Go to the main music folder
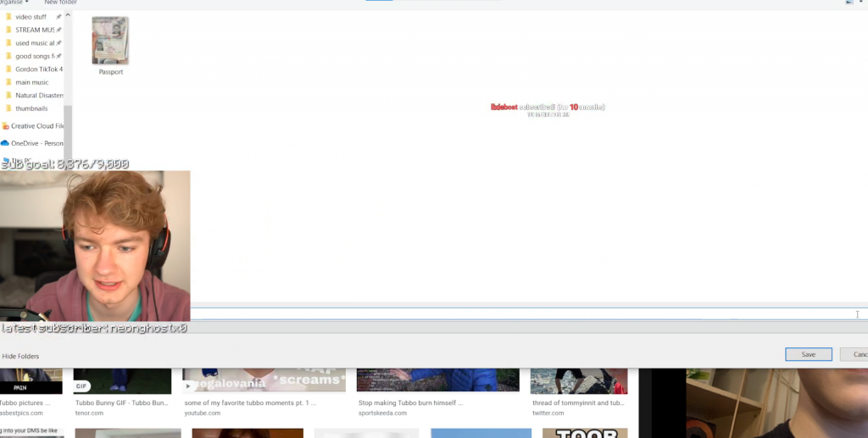This screenshot has width=868, height=438. pyautogui.click(x=31, y=82)
